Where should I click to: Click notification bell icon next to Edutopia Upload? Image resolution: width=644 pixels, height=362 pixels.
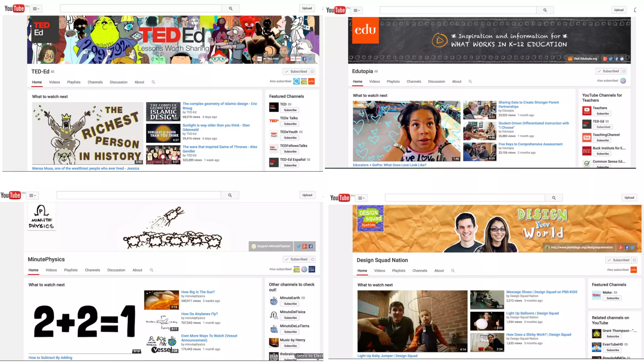[635, 10]
